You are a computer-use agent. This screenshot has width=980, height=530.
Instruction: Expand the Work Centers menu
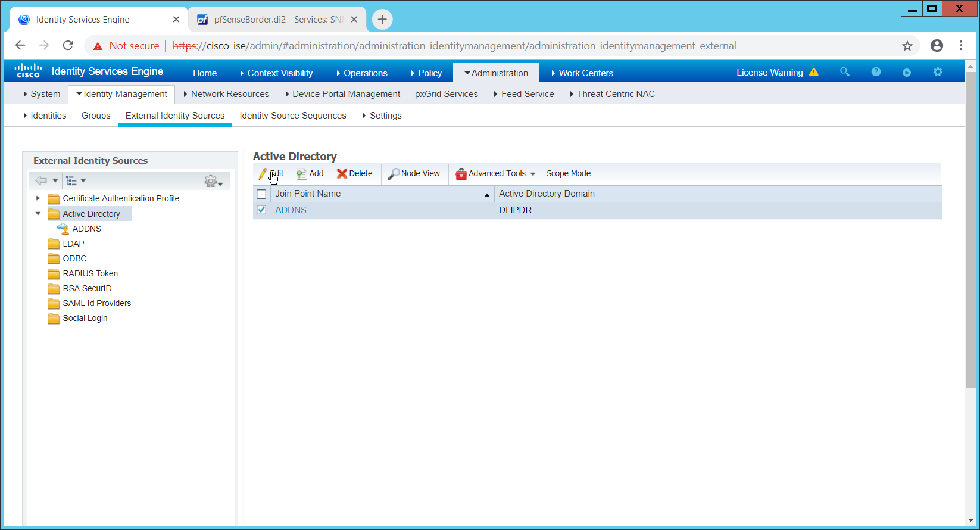pos(582,73)
